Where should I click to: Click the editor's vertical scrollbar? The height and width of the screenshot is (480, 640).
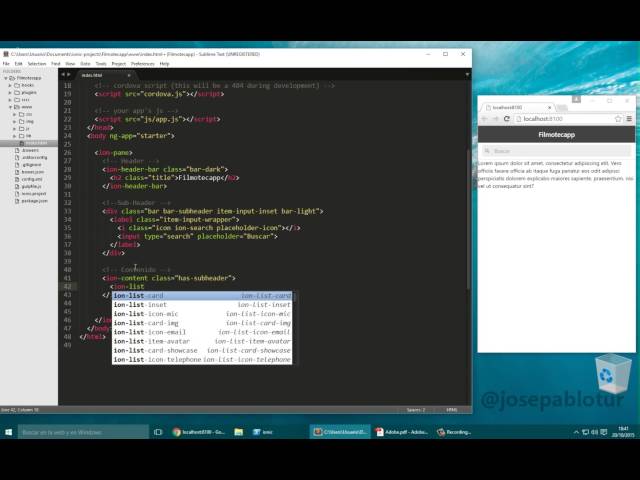click(x=469, y=220)
